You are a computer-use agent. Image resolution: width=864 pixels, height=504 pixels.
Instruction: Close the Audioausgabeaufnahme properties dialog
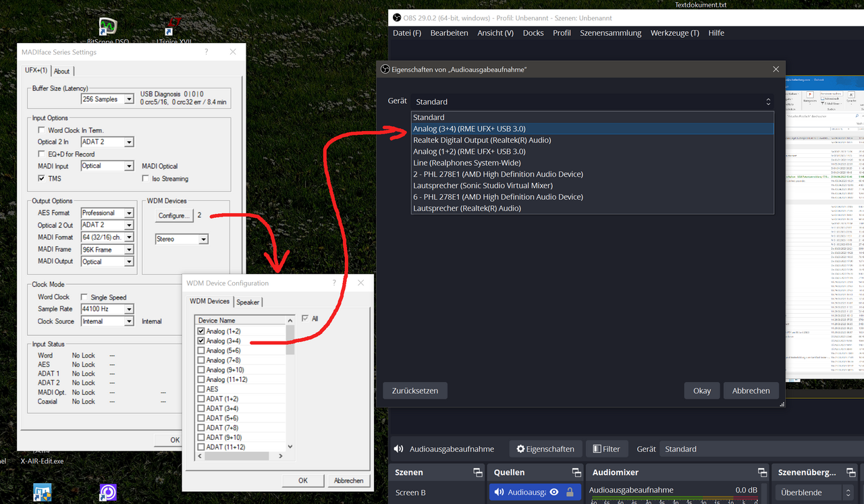tap(776, 69)
